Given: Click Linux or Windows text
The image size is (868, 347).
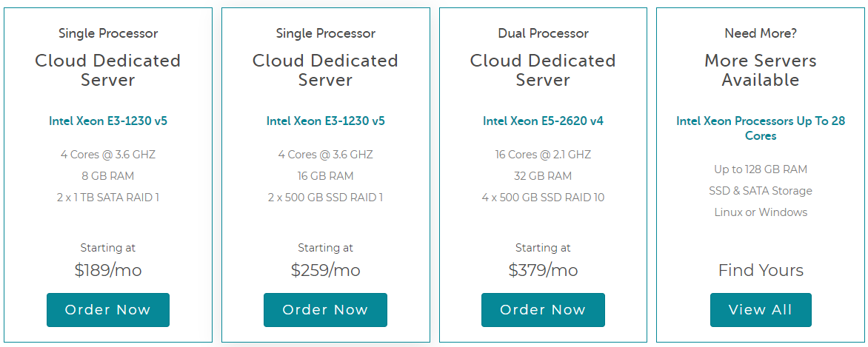Looking at the screenshot, I should click(x=761, y=212).
